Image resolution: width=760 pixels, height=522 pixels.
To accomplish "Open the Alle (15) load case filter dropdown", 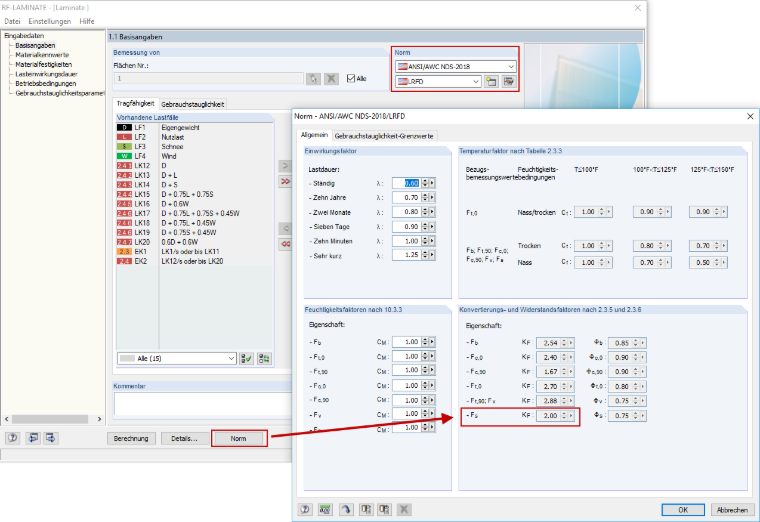I will click(x=231, y=359).
